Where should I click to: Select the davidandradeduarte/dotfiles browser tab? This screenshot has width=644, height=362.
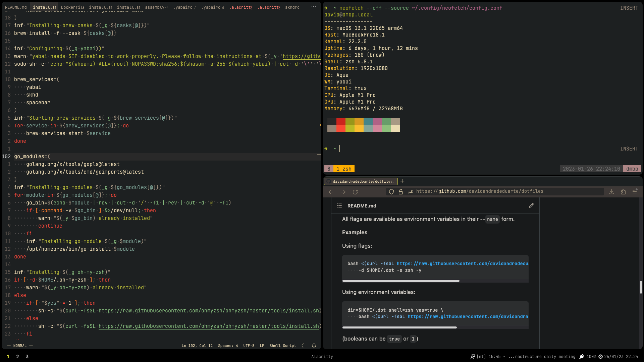(361, 181)
